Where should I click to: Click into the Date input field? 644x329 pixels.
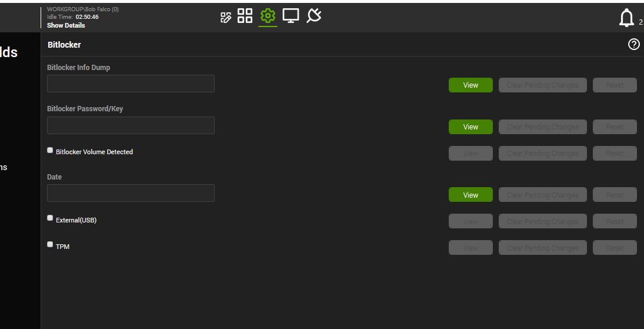[x=131, y=193]
